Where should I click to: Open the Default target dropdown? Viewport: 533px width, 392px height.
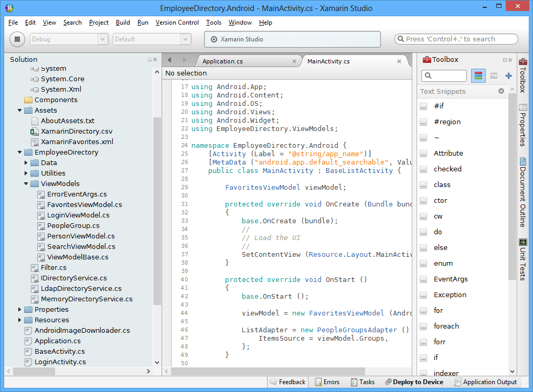[152, 39]
